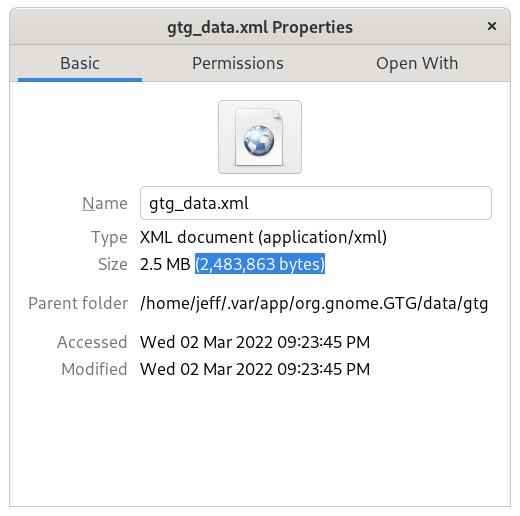This screenshot has width=520, height=516.
Task: Select the XML document (application/xml) text
Action: [x=263, y=238]
